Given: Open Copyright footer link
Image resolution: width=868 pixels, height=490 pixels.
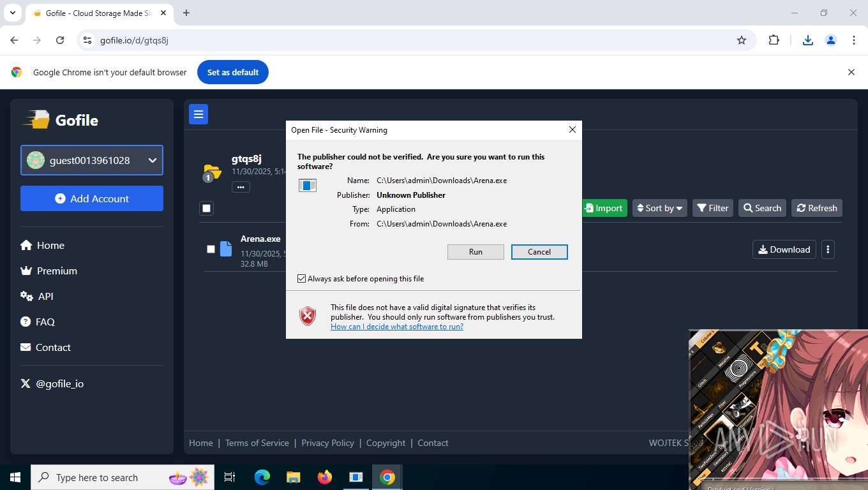Looking at the screenshot, I should point(385,443).
